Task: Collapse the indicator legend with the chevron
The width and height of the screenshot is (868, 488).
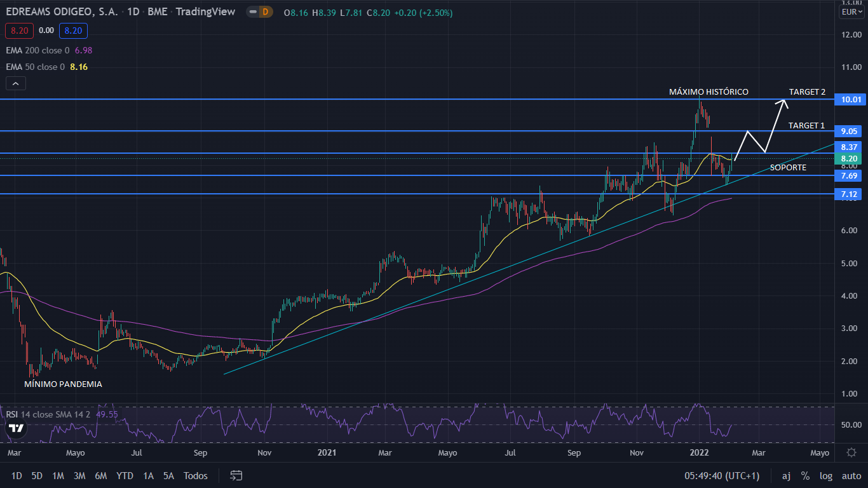Action: (x=15, y=83)
